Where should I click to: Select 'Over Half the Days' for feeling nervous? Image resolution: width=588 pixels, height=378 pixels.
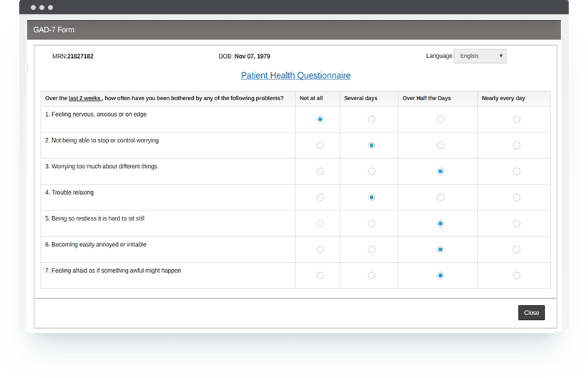(x=440, y=120)
